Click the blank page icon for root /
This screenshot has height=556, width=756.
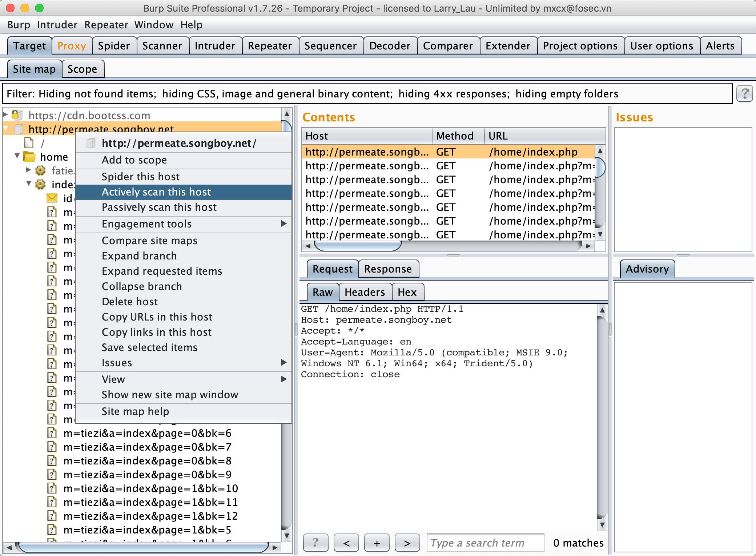pos(29,143)
